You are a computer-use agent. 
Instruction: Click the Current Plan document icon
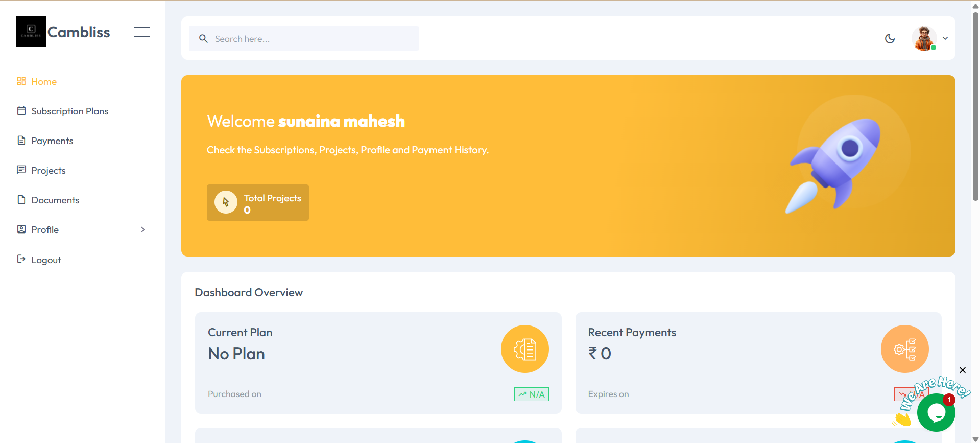tap(524, 349)
